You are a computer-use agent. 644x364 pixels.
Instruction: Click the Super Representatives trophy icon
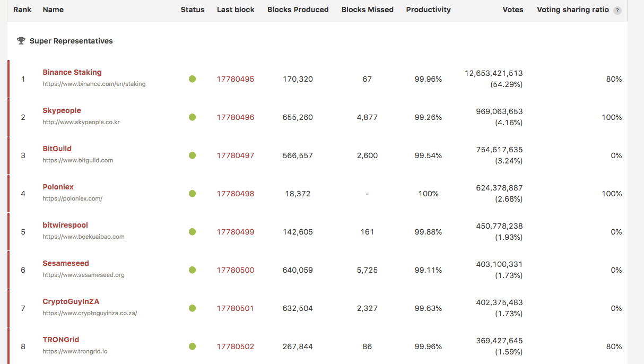coord(21,41)
